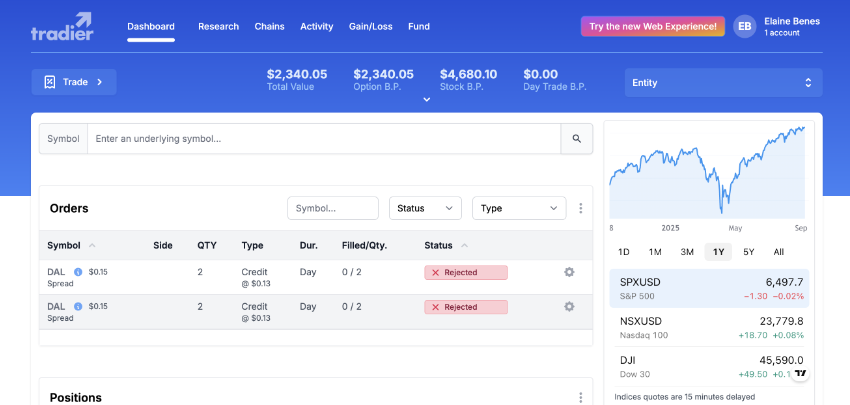This screenshot has width=850, height=405.
Task: Click 23,779.8 NSXUSD price
Action: [782, 322]
